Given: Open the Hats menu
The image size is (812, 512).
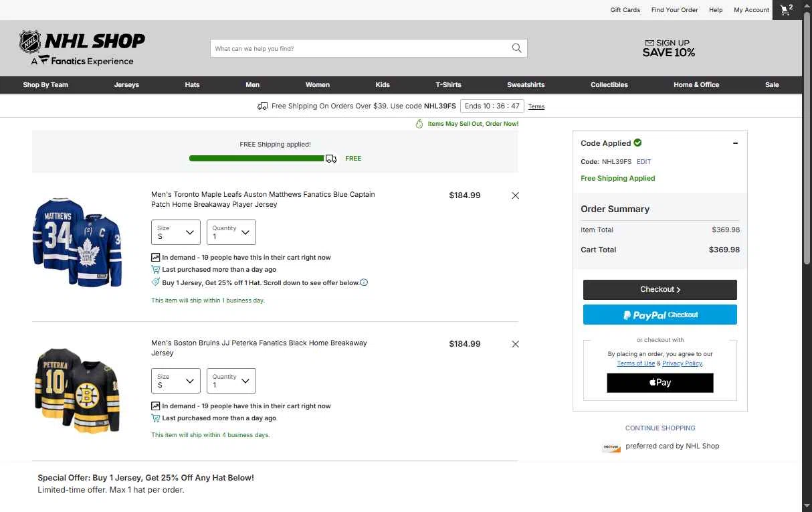Looking at the screenshot, I should 192,85.
